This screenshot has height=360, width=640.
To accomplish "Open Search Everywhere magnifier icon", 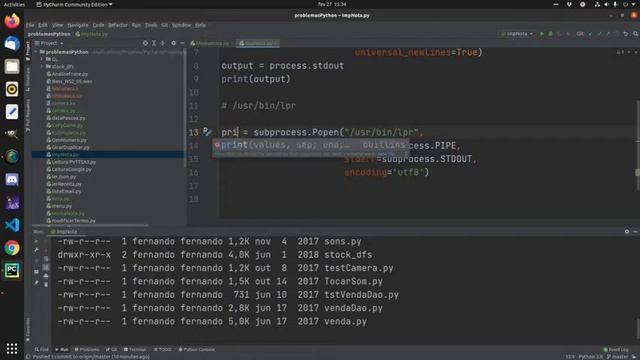I will tap(636, 34).
